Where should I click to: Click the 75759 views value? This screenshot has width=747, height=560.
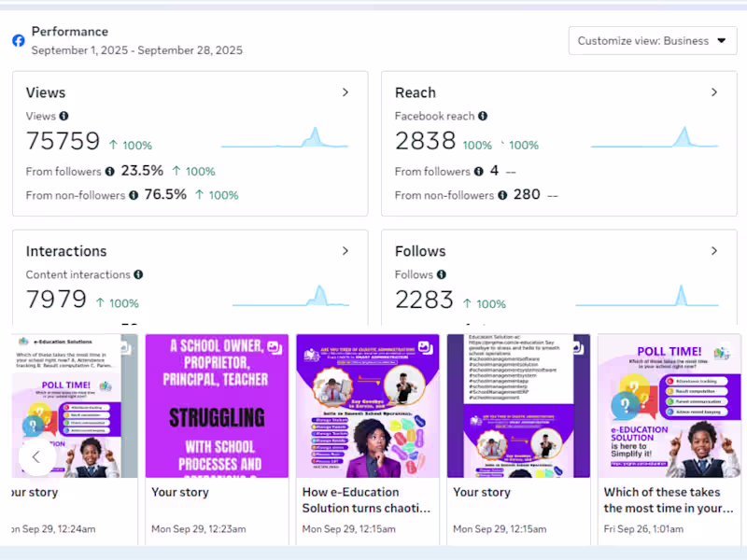63,141
